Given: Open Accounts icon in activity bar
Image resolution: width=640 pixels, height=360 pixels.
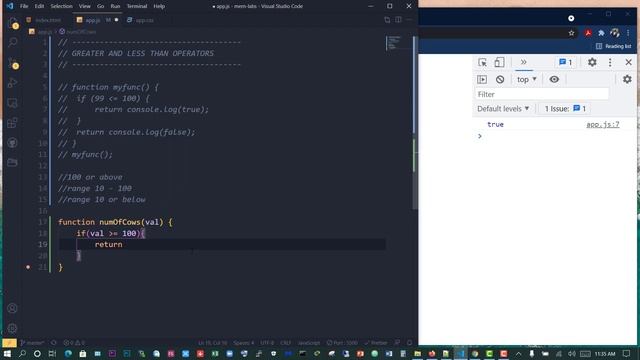Looking at the screenshot, I should click(12, 308).
